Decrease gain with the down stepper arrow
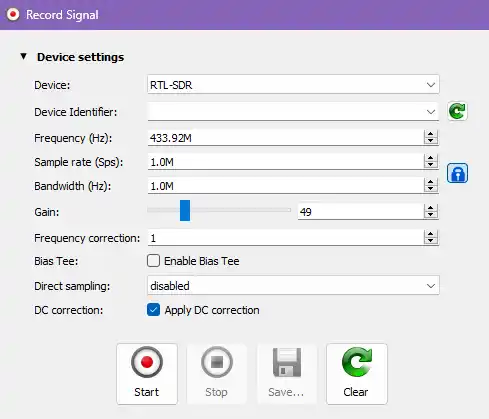Image resolution: width=489 pixels, height=419 pixels. click(430, 215)
